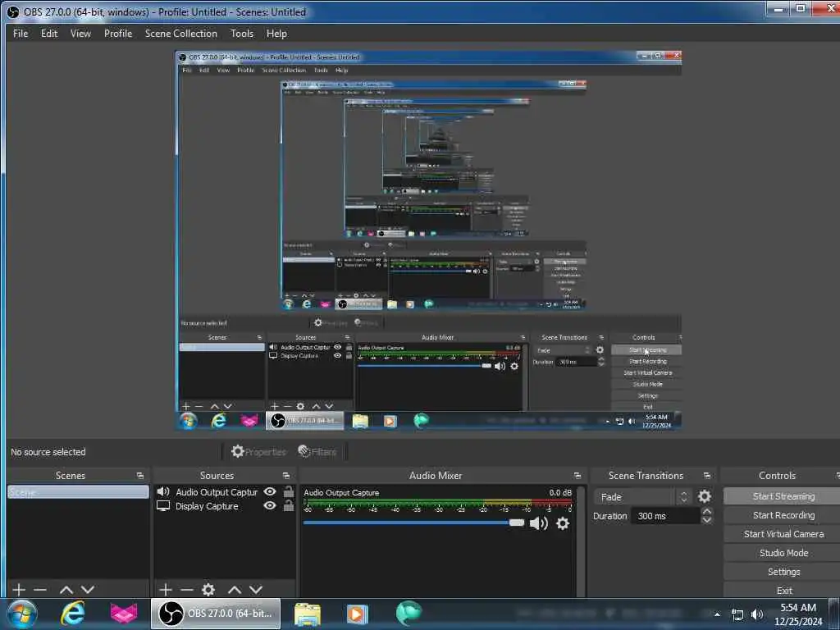The height and width of the screenshot is (630, 840).
Task: Mute Audio Output Capture speaker icon
Action: [x=538, y=523]
